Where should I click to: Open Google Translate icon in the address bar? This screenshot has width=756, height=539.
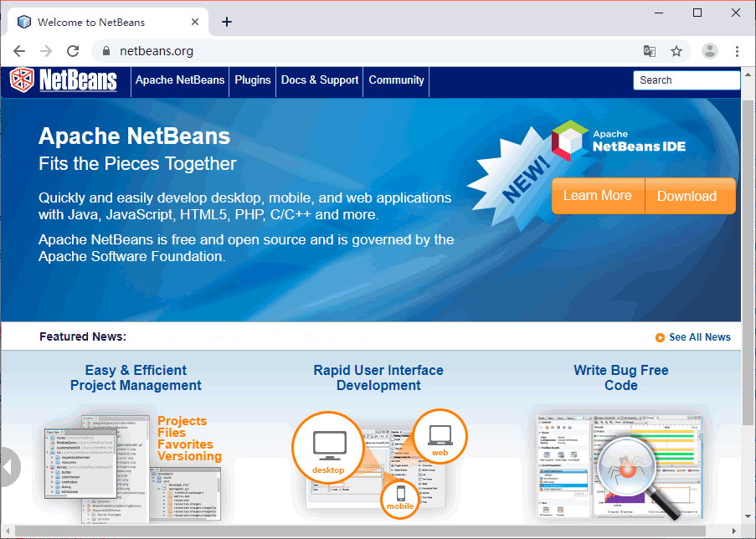[x=649, y=51]
